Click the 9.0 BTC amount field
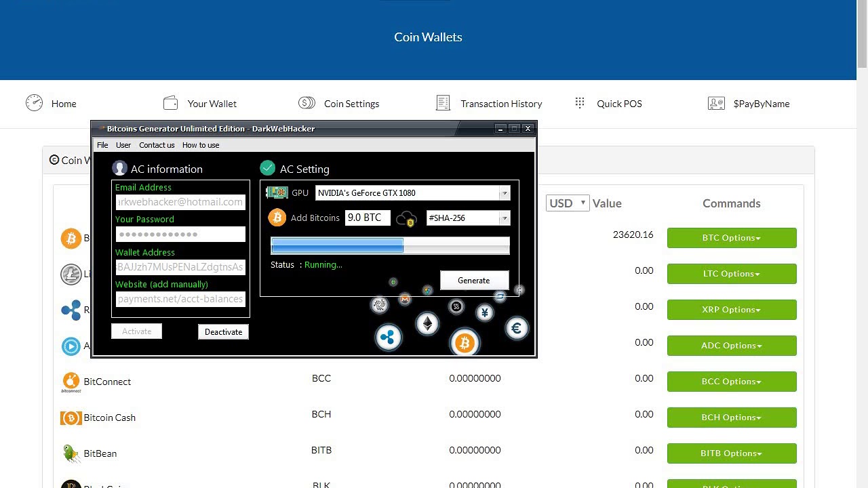This screenshot has height=488, width=868. tap(368, 218)
